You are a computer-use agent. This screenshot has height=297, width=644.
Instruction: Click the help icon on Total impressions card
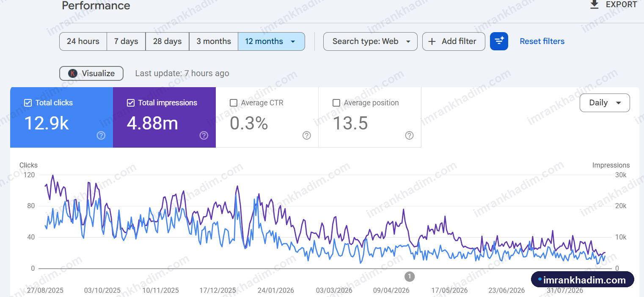204,135
